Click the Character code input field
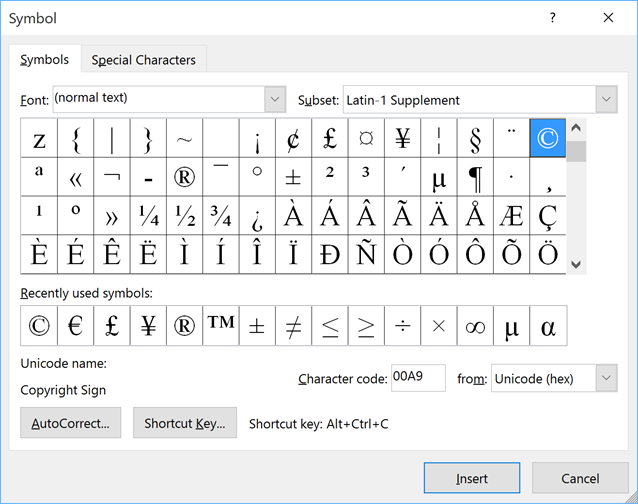The width and height of the screenshot is (638, 504). click(417, 379)
